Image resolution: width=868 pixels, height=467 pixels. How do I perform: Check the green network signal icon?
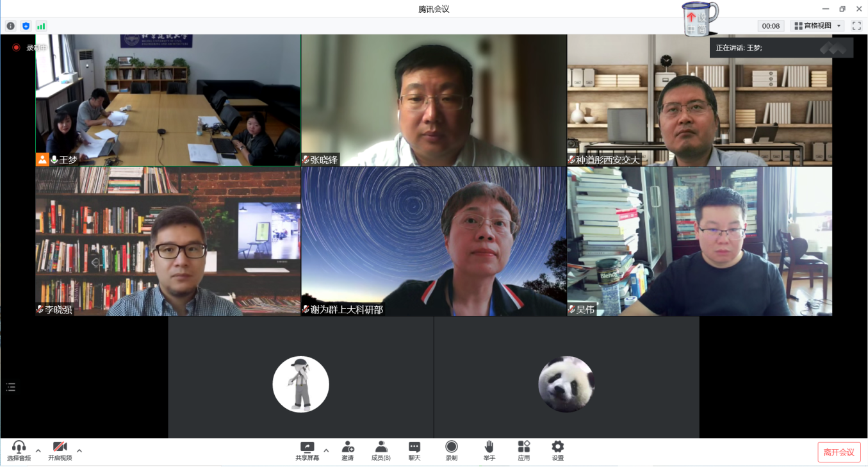click(x=41, y=26)
